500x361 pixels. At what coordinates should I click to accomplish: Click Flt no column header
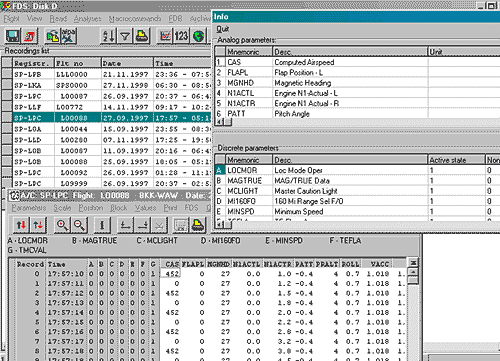click(78, 63)
